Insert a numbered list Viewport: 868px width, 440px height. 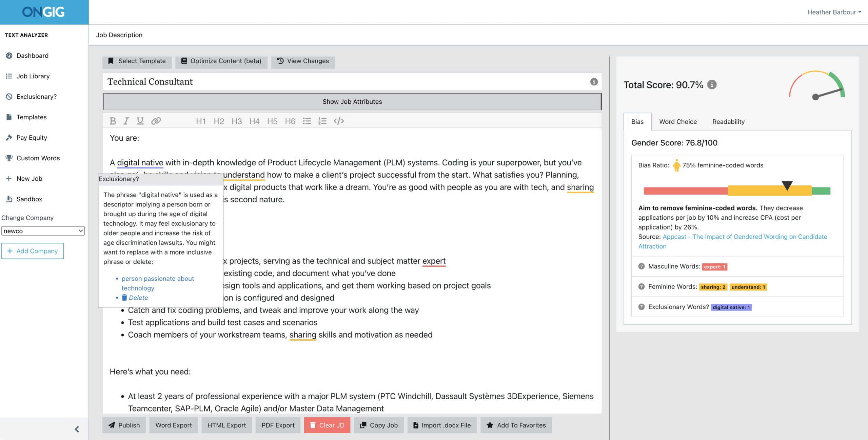[x=322, y=121]
